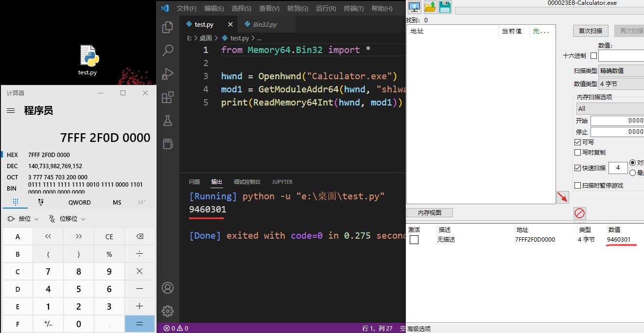Open Manage gear icon in VS Code
Image resolution: width=644 pixels, height=333 pixels.
point(168,311)
